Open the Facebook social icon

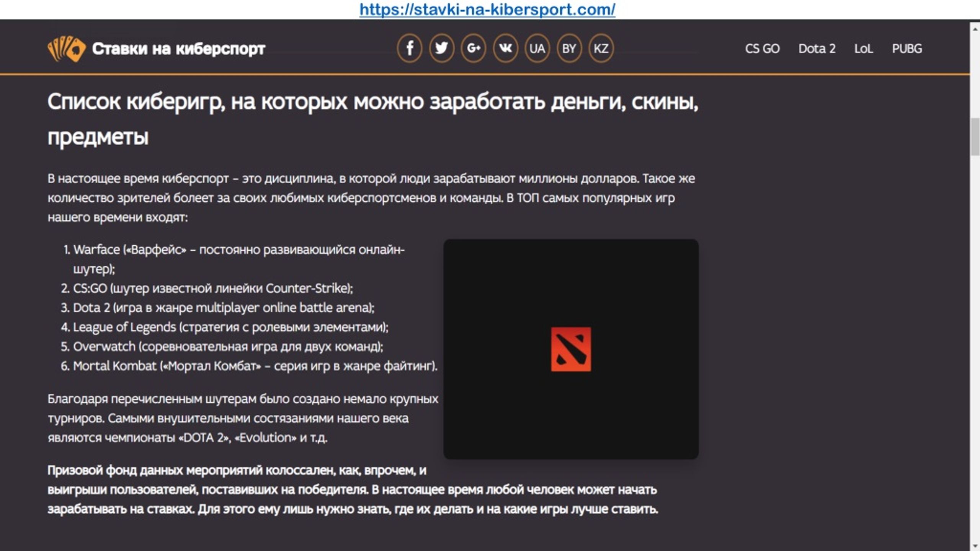tap(409, 49)
